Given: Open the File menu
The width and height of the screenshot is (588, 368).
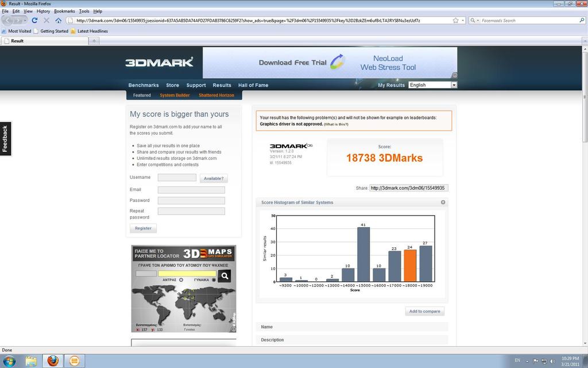Looking at the screenshot, I should point(5,11).
